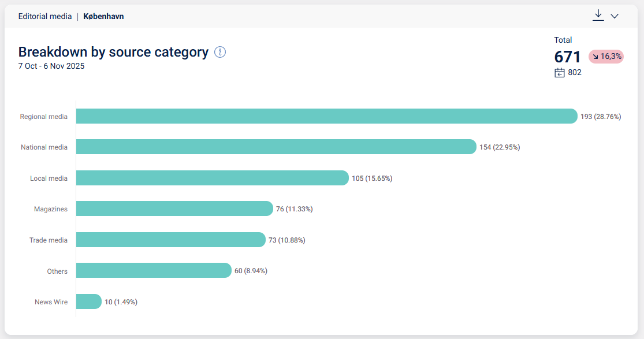The width and height of the screenshot is (644, 339).
Task: Select the Regional media bar
Action: click(x=326, y=116)
